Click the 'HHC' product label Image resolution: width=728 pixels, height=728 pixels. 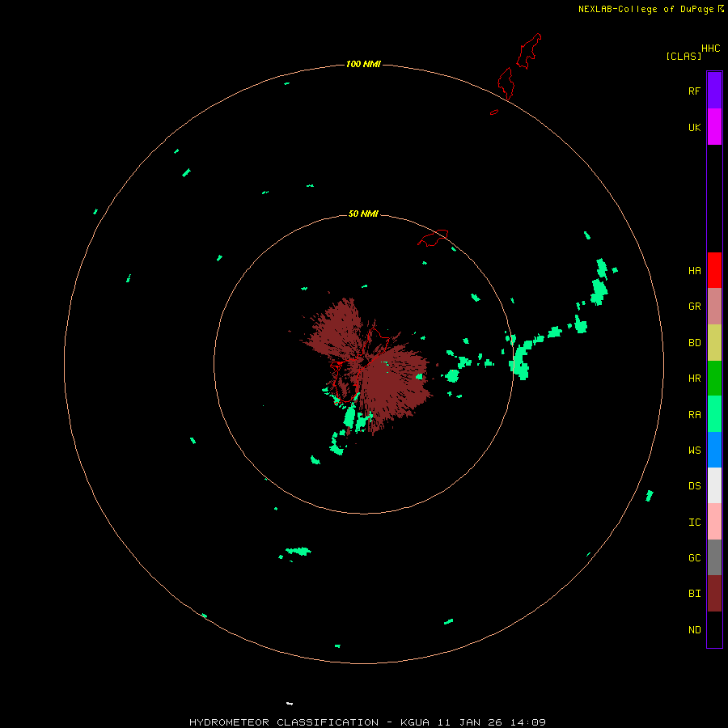(x=711, y=49)
